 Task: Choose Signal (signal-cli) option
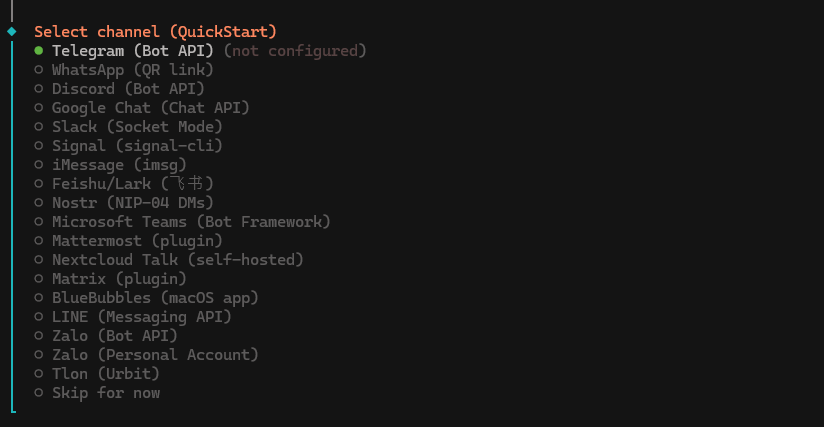(x=137, y=146)
